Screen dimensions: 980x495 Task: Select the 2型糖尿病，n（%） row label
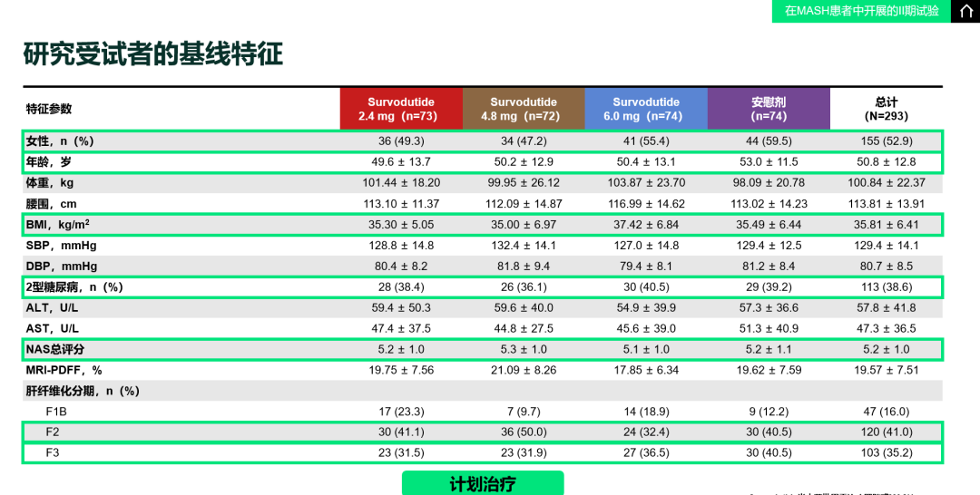[74, 287]
